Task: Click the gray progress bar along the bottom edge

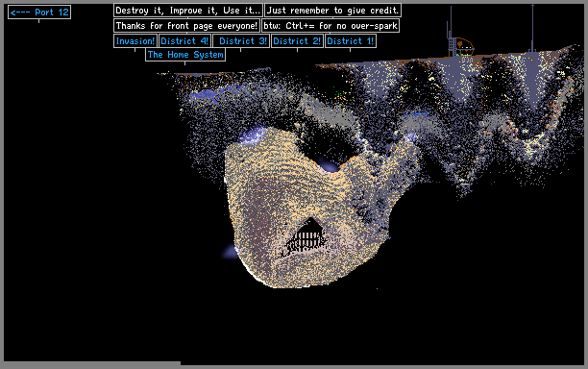Action: pyautogui.click(x=92, y=363)
